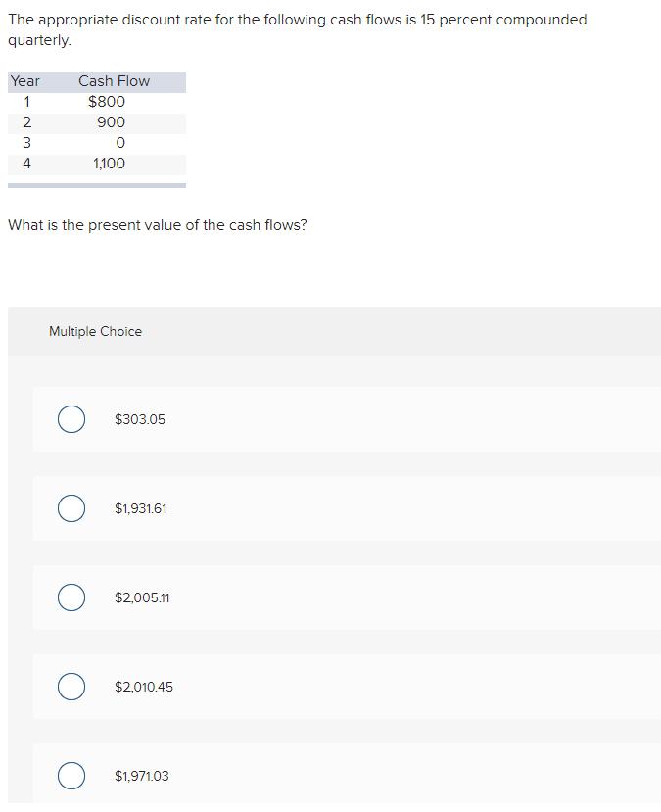Click the Multiple Choice section header
This screenshot has width=661, height=812.
tap(95, 331)
